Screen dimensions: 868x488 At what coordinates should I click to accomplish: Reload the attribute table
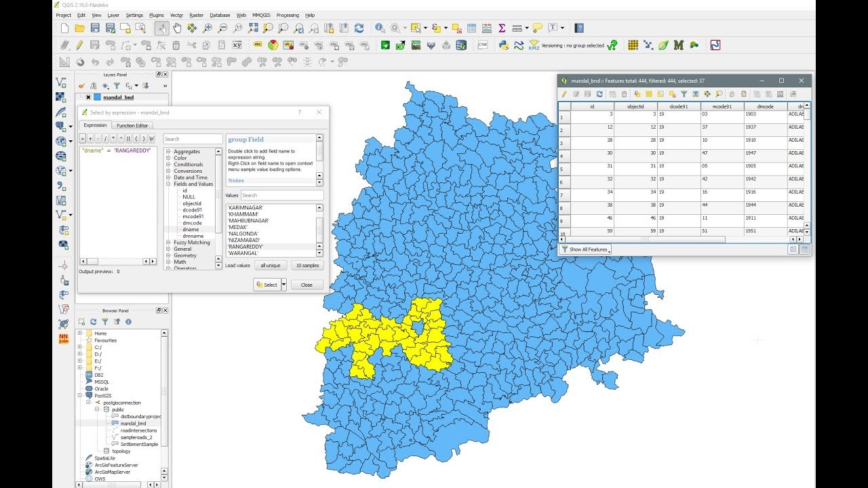pyautogui.click(x=599, y=94)
